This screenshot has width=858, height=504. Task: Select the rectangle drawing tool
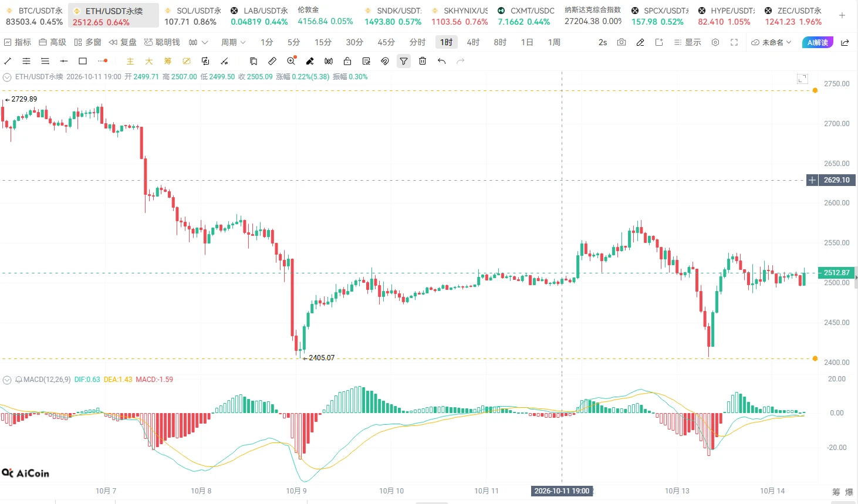(83, 61)
